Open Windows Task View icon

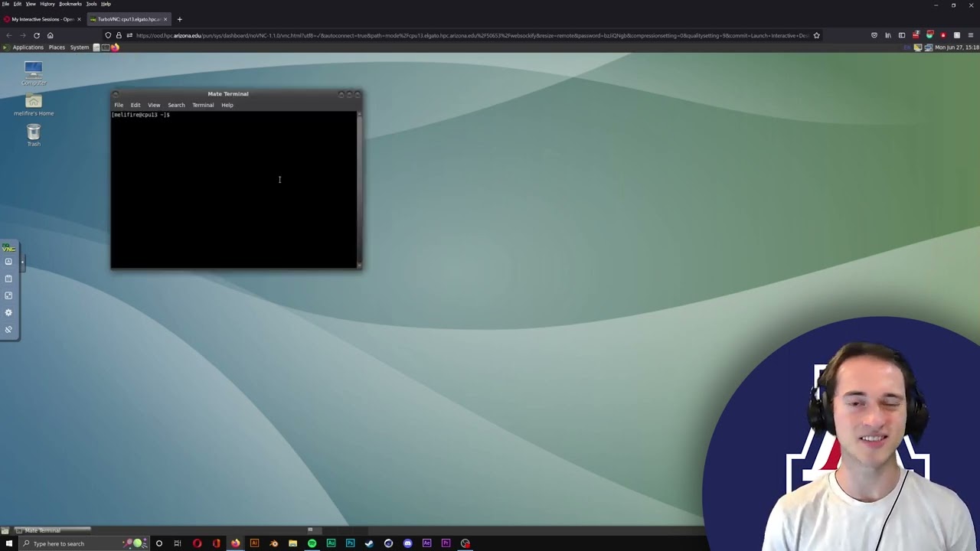[x=178, y=543]
